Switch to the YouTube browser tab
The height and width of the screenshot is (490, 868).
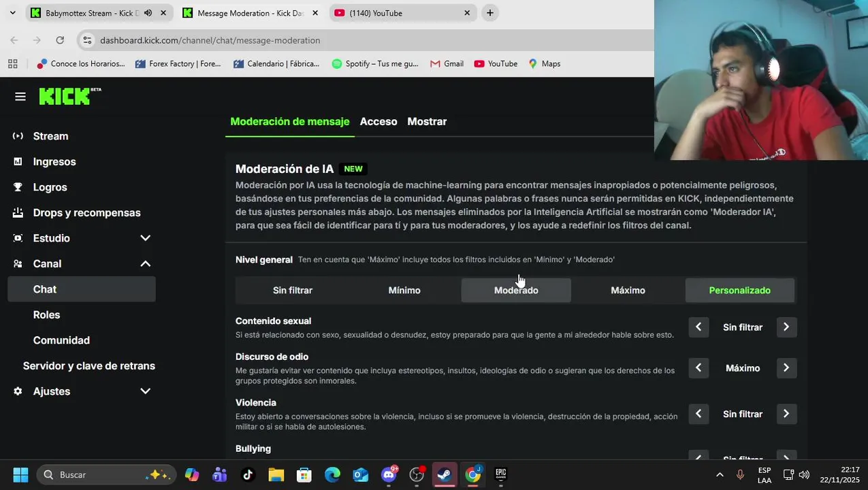point(402,13)
